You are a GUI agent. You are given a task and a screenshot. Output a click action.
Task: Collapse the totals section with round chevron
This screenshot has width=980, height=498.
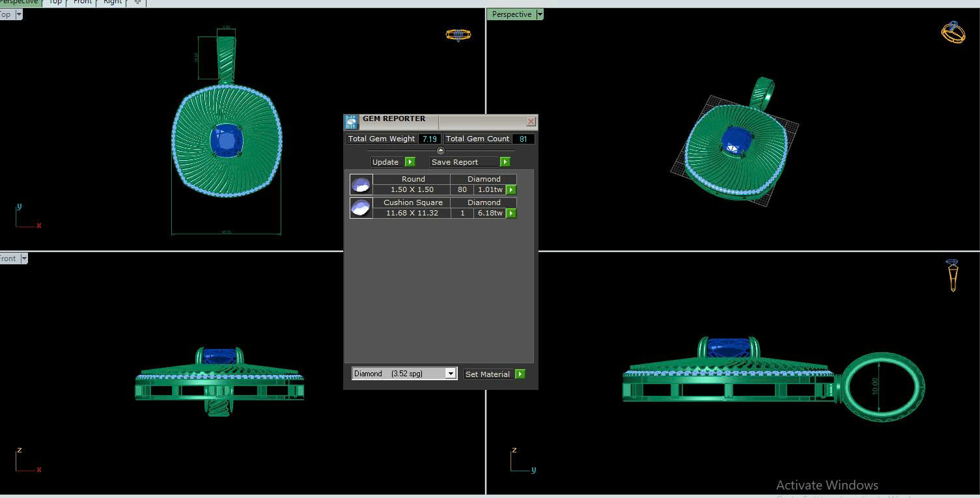440,150
